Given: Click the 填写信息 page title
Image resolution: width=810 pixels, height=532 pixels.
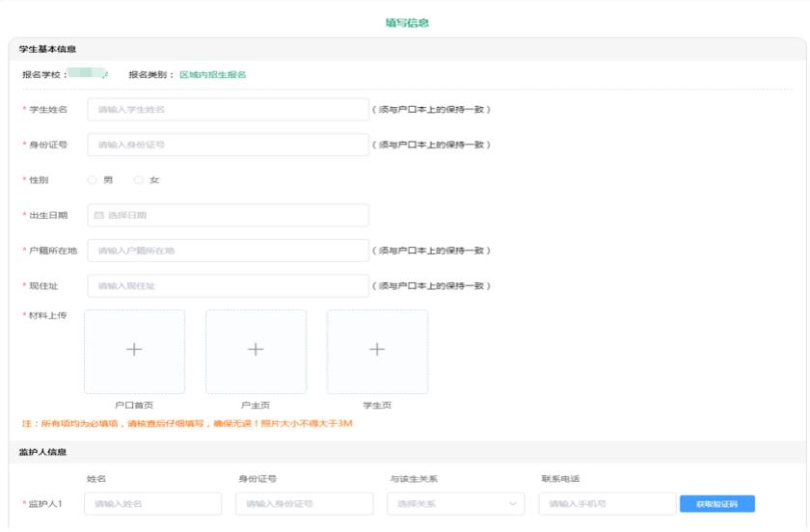Looking at the screenshot, I should click(407, 23).
